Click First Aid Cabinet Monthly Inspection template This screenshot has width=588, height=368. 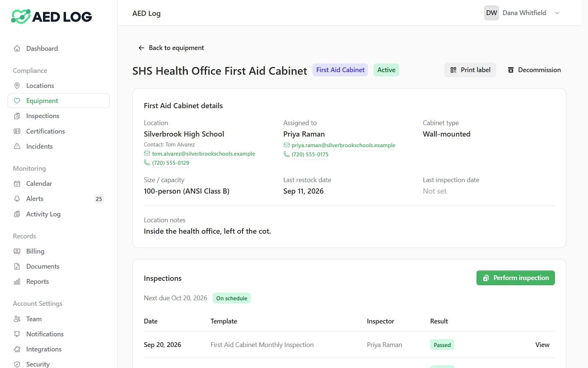pyautogui.click(x=262, y=345)
